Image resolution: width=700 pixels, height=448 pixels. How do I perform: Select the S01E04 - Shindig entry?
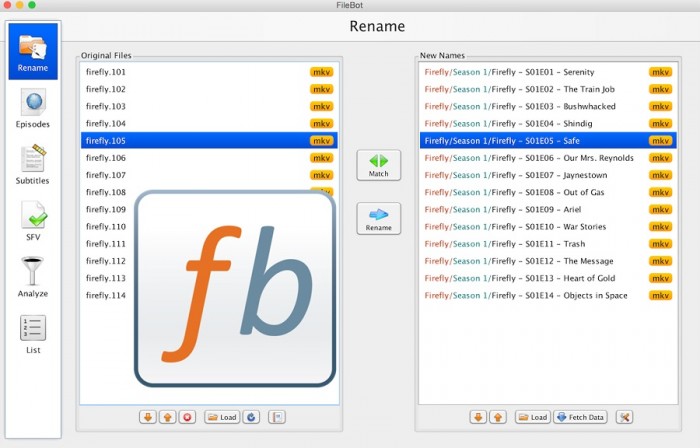coord(548,124)
